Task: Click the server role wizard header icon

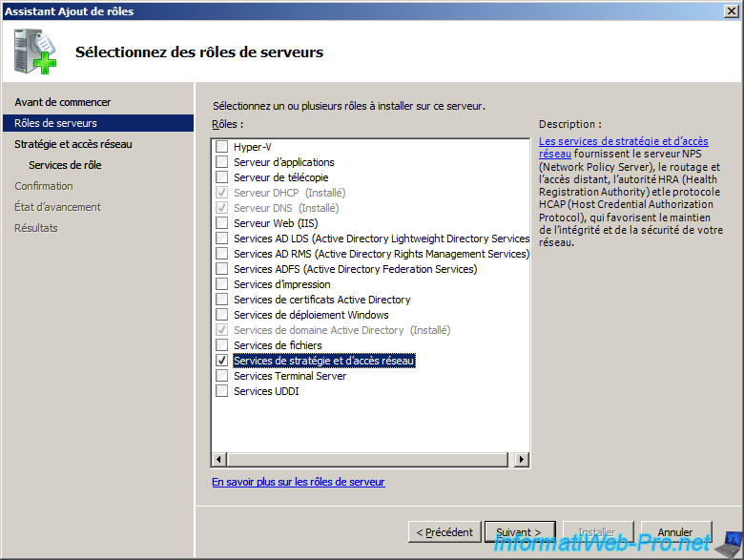Action: 34,52
